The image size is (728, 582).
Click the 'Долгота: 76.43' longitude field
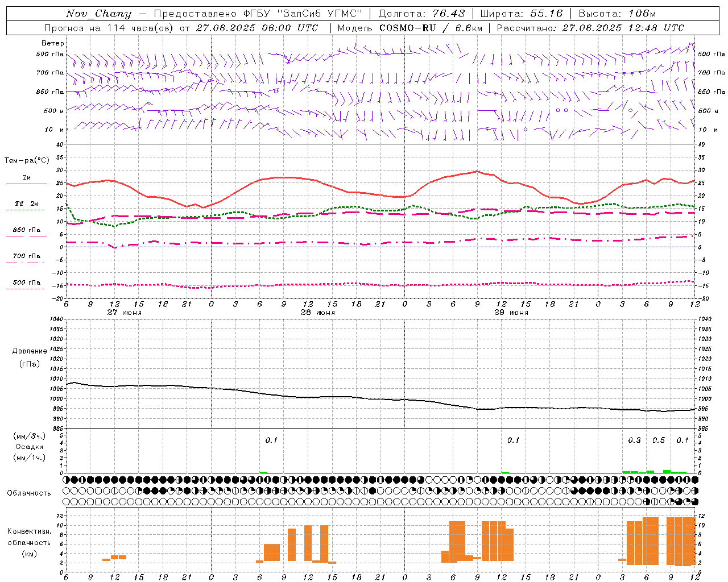point(421,14)
